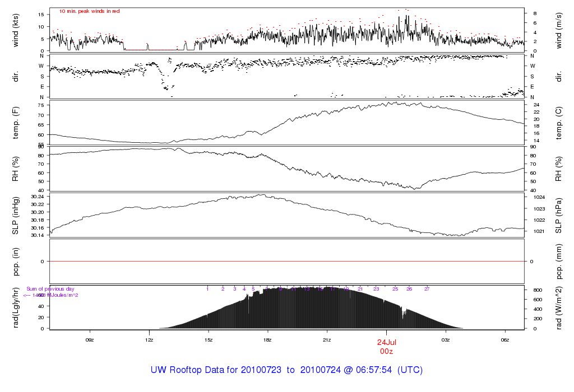This screenshot has width=574, height=392.
Task: Select the 12z time axis label
Action: point(149,340)
